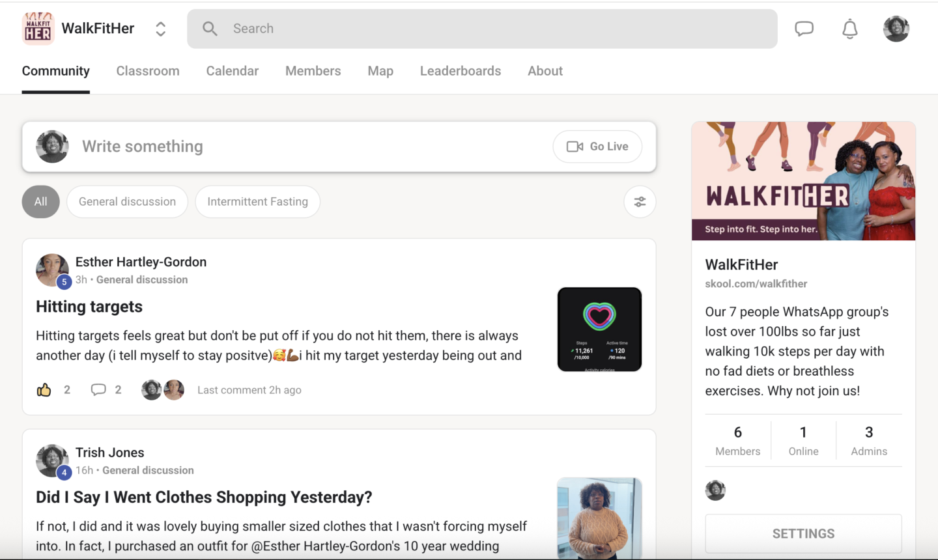Click the user avatar beside Write something
The height and width of the screenshot is (560, 938).
click(52, 147)
